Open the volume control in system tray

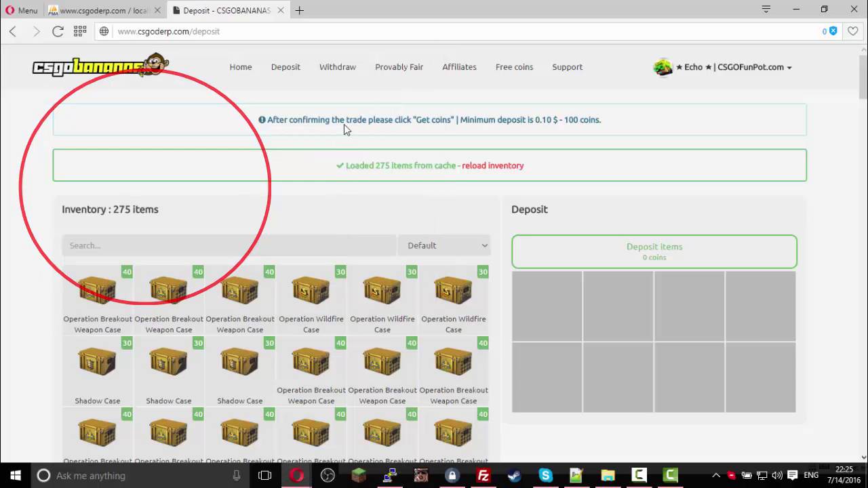(776, 475)
